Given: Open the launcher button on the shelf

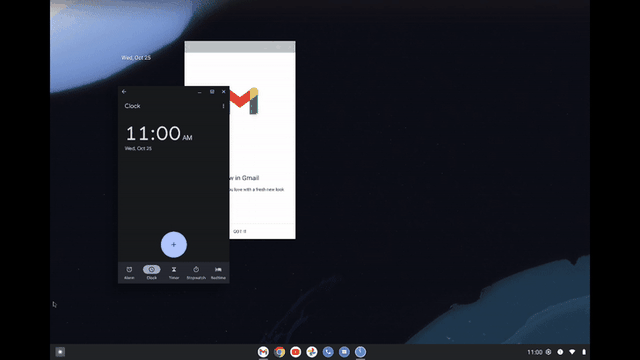Looking at the screenshot, I should coord(60,351).
